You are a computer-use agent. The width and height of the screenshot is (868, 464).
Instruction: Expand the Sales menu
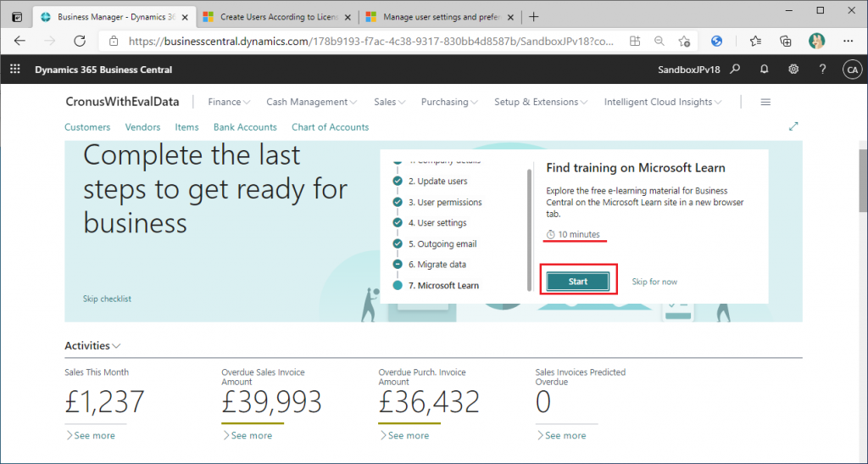click(x=390, y=102)
